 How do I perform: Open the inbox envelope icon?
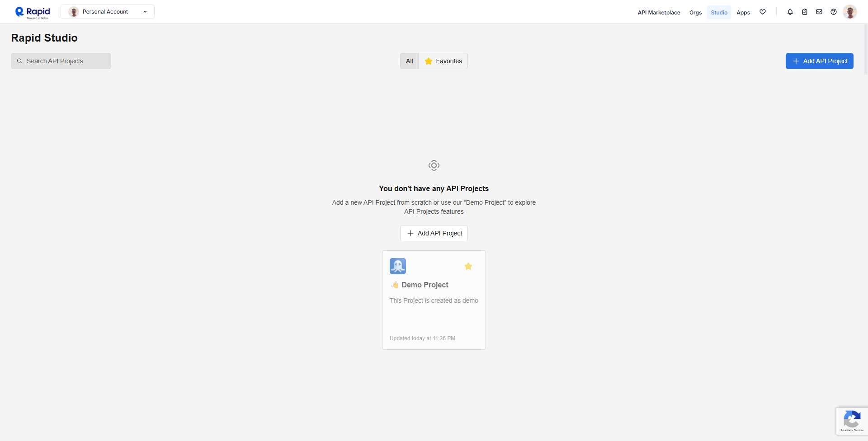tap(819, 12)
